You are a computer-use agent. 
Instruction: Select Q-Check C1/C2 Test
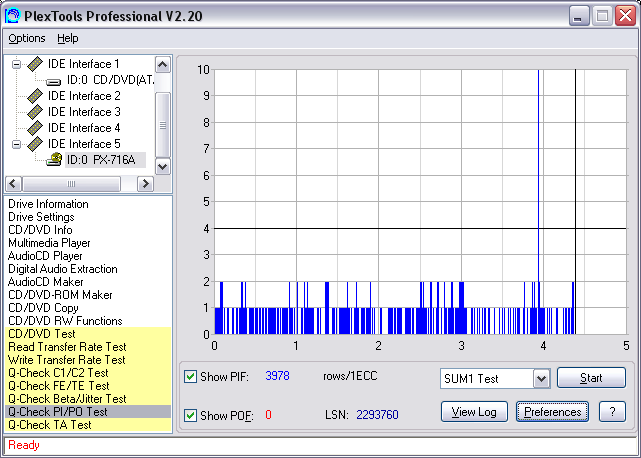coord(88,373)
